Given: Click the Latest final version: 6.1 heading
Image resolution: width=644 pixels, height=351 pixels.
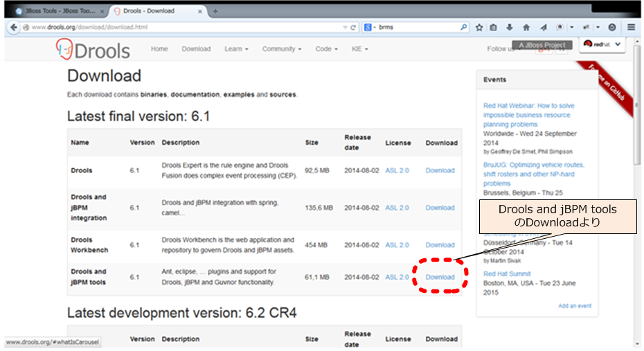Looking at the screenshot, I should click(138, 116).
